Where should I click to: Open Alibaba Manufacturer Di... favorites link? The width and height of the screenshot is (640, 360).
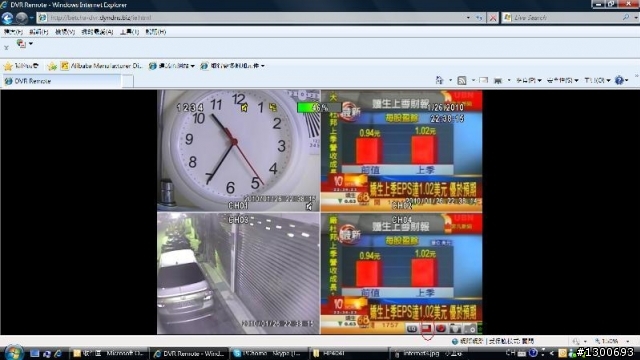click(101, 66)
